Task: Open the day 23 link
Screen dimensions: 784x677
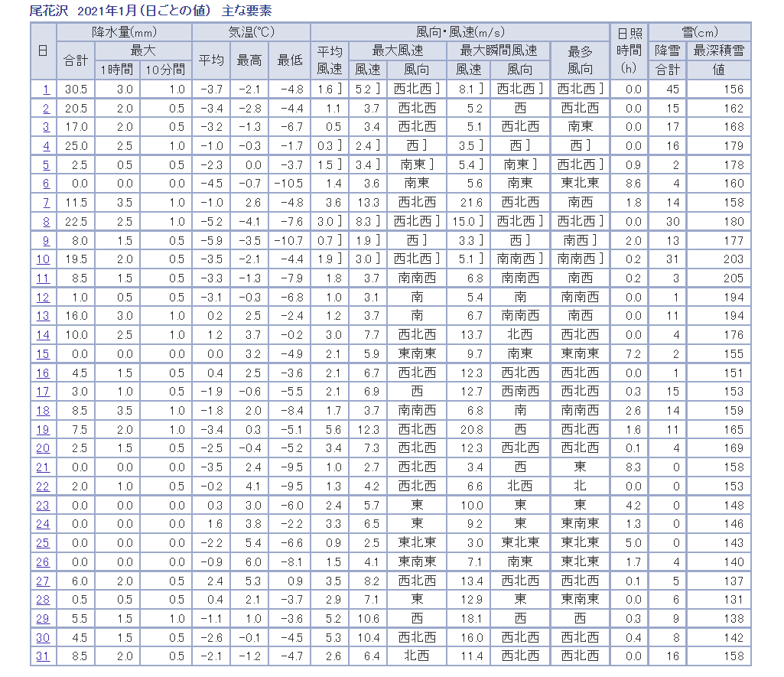Action: tap(43, 506)
